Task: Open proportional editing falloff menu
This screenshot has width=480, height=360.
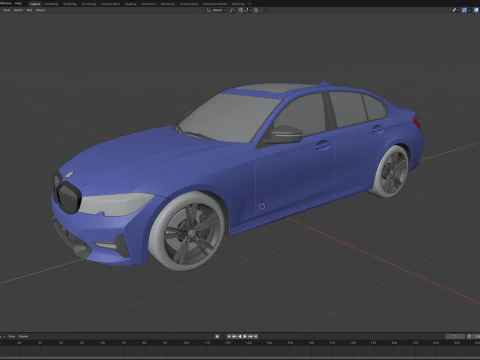Action: pos(262,10)
